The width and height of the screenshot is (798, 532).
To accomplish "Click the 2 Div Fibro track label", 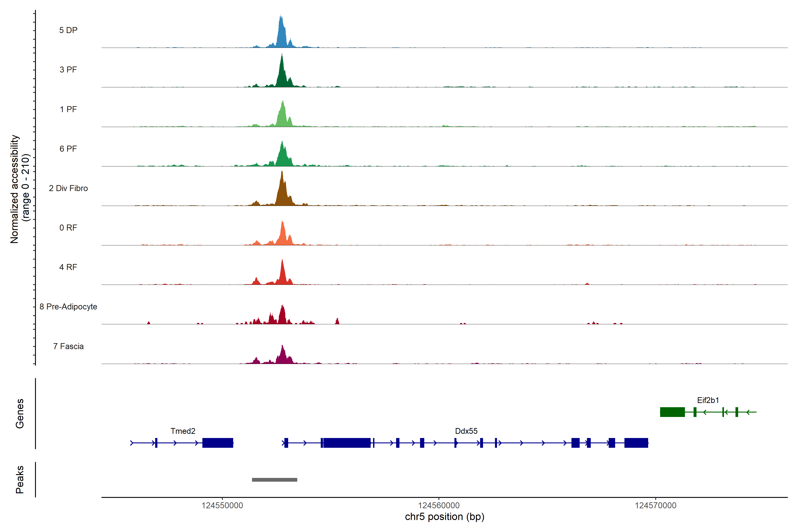I will (68, 188).
